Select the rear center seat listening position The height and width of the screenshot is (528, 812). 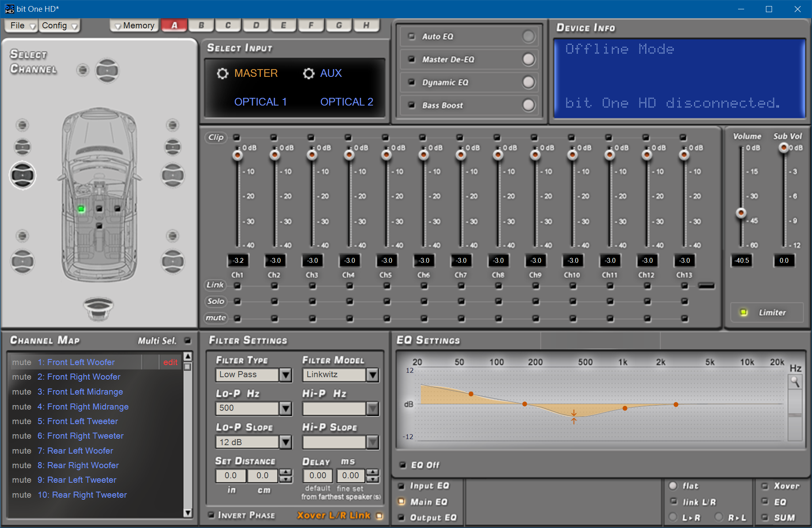click(99, 226)
